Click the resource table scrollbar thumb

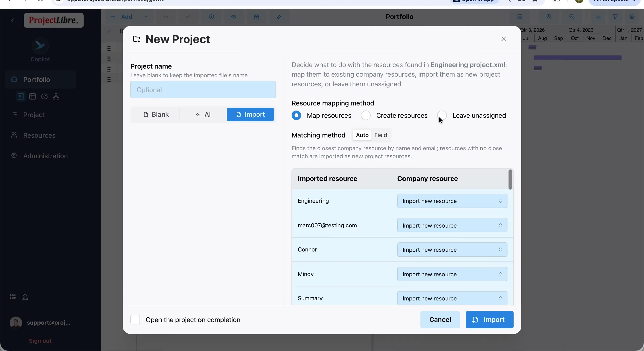[x=510, y=180]
